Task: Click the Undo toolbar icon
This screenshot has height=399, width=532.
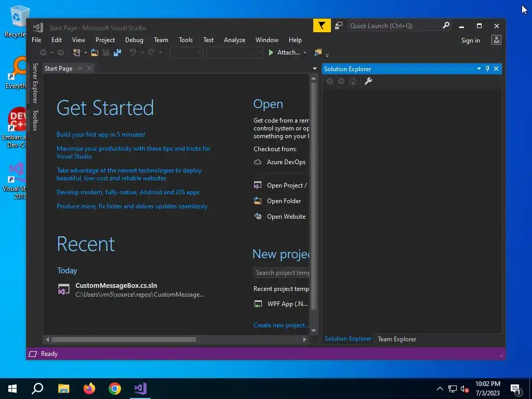Action: [x=133, y=52]
